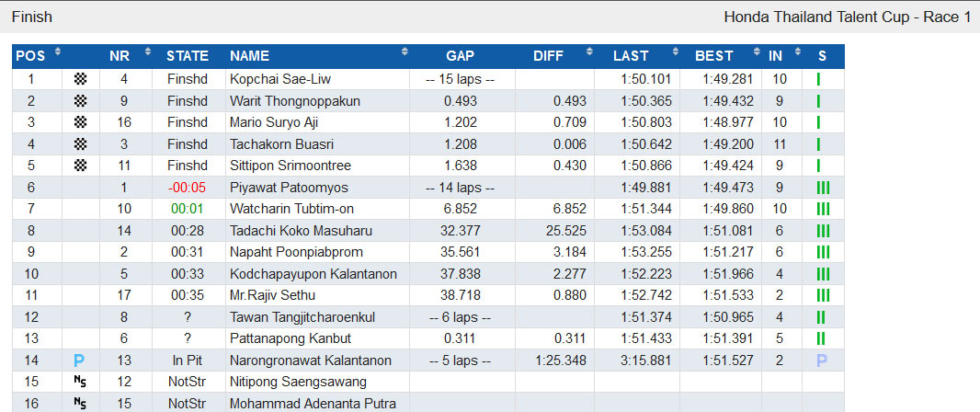Sort by NAME column sort arrows
The height and width of the screenshot is (412, 980).
click(405, 51)
